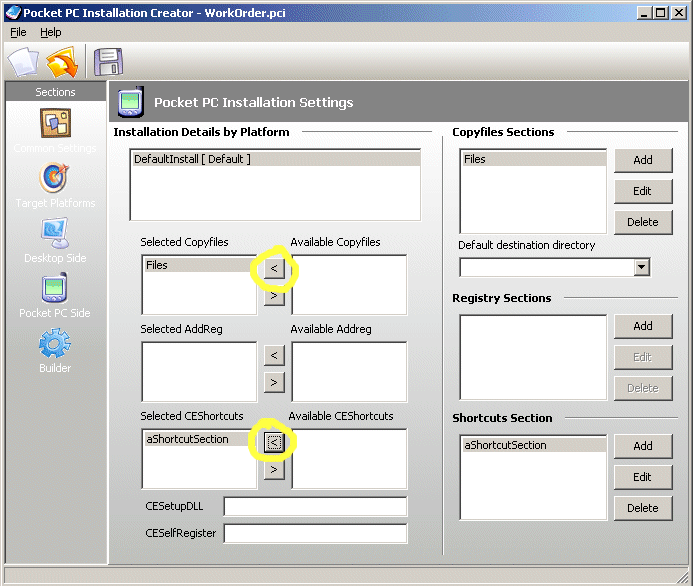Screen dimensions: 693x586
Task: Open Default destination directory dropdown arrow
Action: (x=641, y=267)
